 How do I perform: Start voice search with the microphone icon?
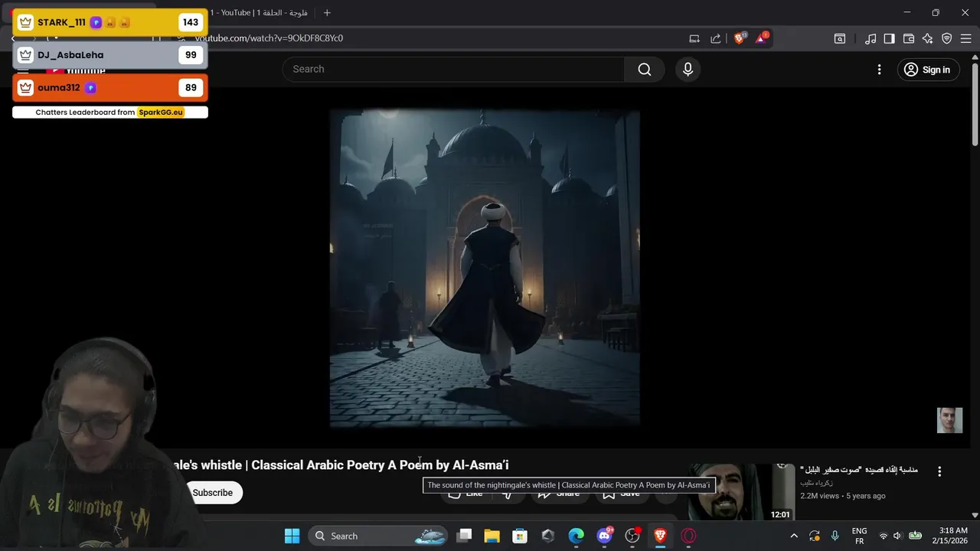688,70
